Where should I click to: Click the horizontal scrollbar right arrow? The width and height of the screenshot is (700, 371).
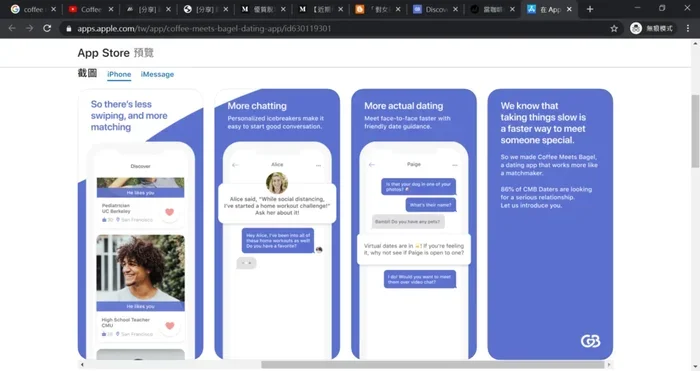tap(609, 365)
